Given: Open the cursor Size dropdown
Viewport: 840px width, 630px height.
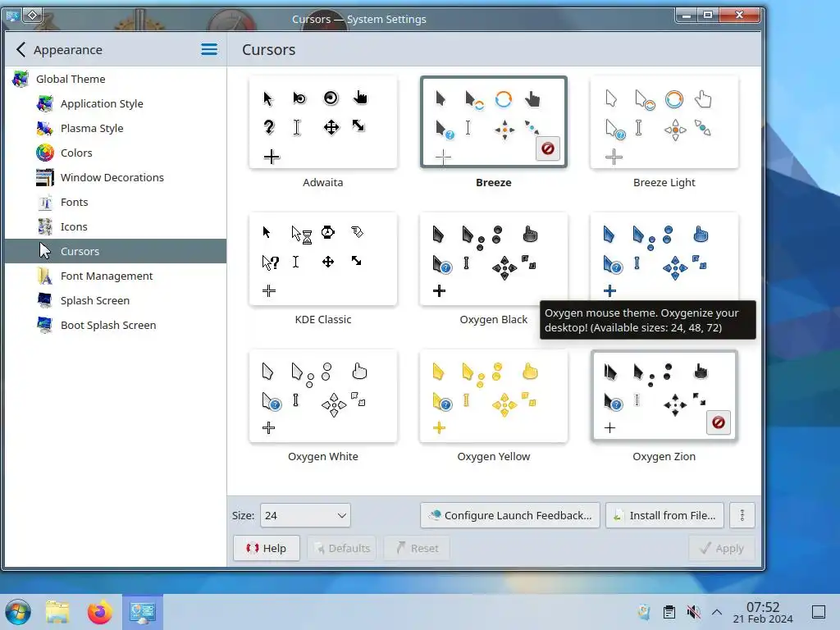Looking at the screenshot, I should pos(305,516).
